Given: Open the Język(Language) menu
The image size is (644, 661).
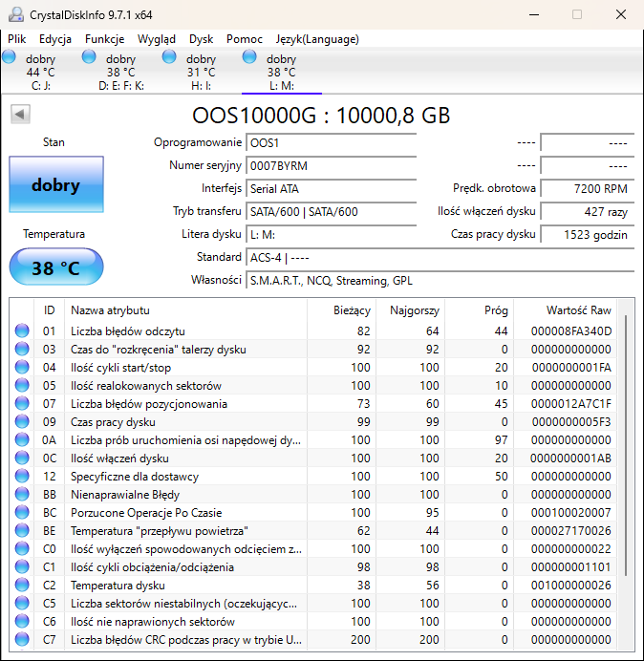Looking at the screenshot, I should pos(317,39).
